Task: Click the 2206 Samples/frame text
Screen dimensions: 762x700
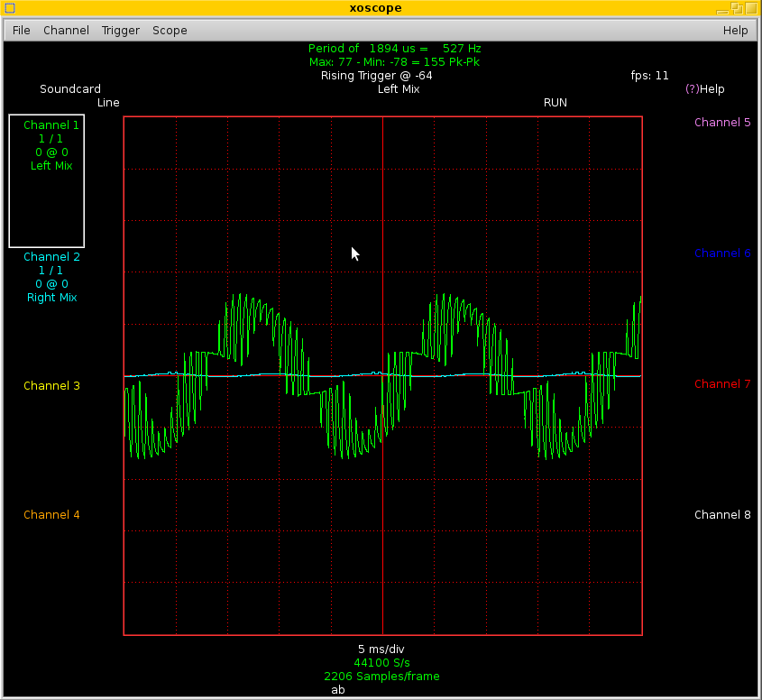Action: pyautogui.click(x=381, y=677)
